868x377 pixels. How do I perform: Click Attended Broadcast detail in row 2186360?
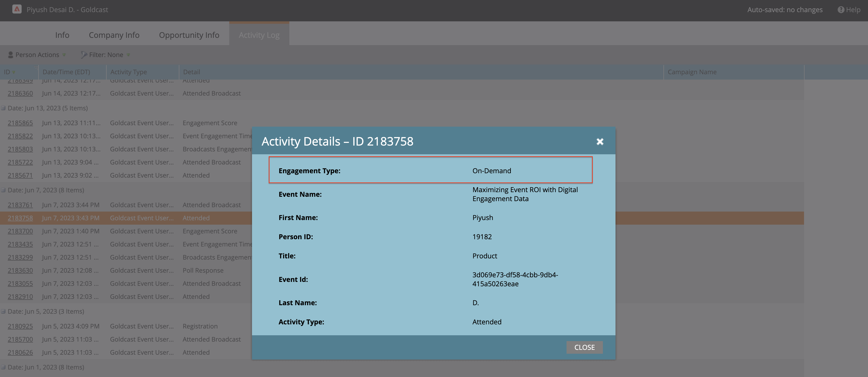[212, 93]
